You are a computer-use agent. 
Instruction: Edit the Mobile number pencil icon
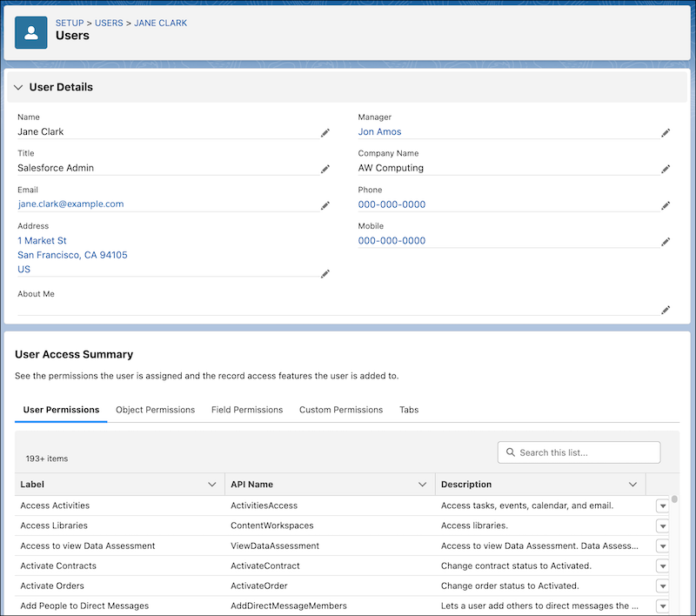[x=666, y=242]
